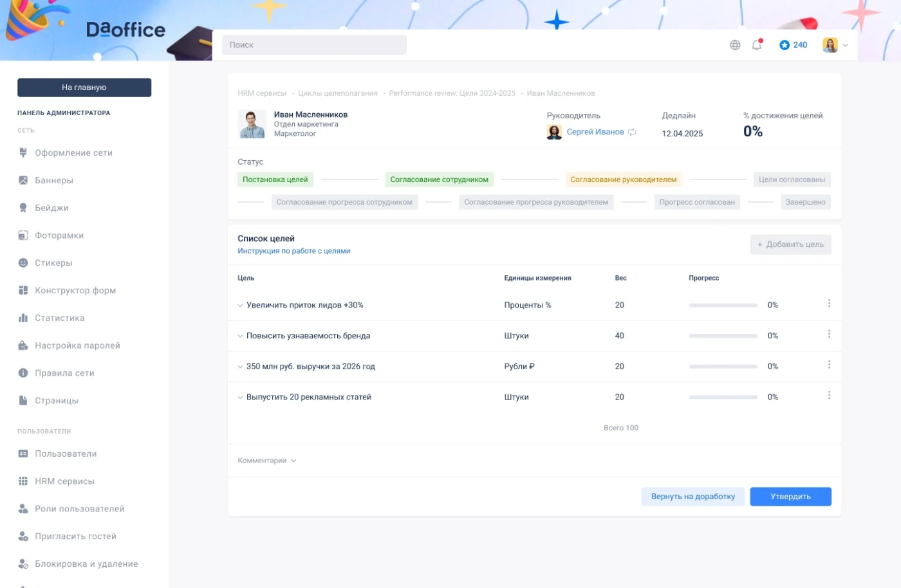Click the Пользователи card icon
901x588 pixels.
23,454
